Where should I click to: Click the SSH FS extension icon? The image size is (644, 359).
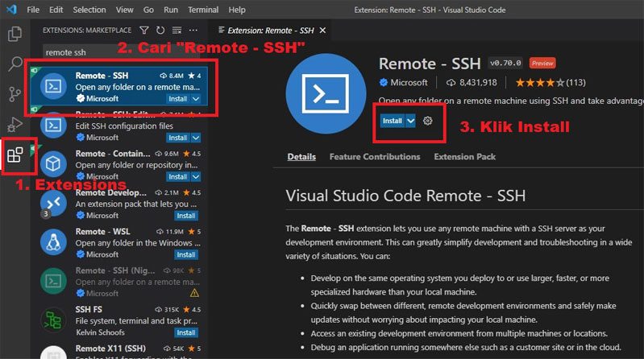[53, 320]
